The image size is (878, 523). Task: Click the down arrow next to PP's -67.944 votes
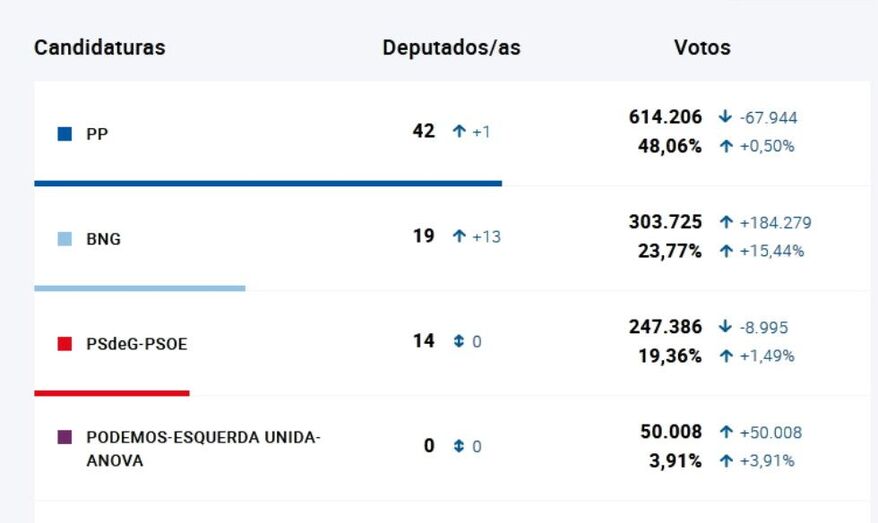[x=725, y=117]
